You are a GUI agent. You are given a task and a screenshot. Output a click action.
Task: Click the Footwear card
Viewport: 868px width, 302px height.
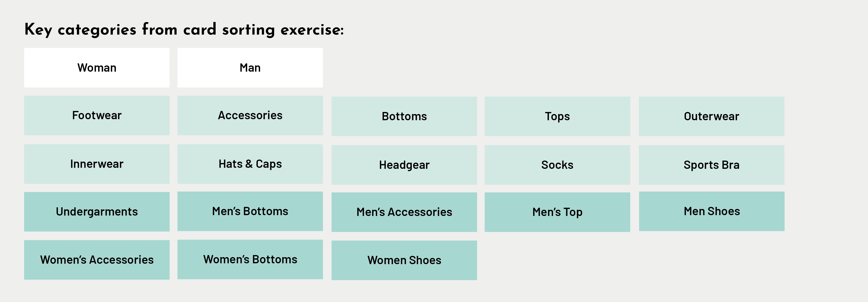(97, 115)
